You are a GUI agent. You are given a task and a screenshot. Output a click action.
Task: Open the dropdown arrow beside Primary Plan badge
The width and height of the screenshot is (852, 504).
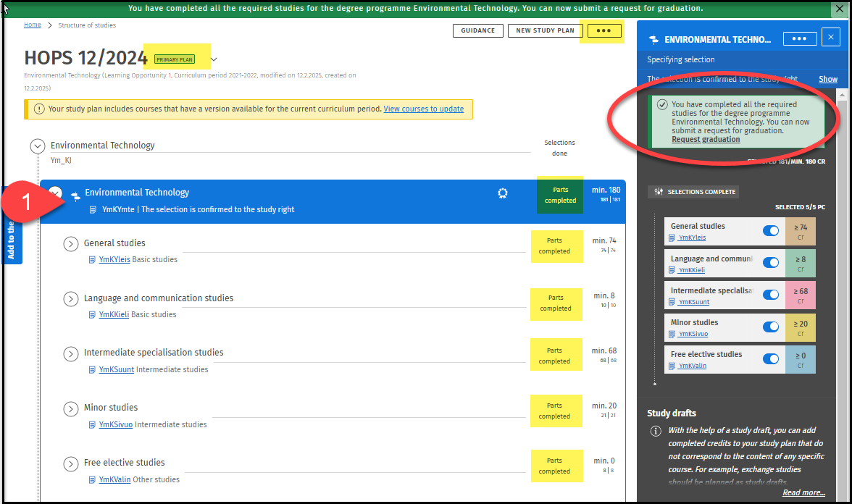(x=214, y=59)
